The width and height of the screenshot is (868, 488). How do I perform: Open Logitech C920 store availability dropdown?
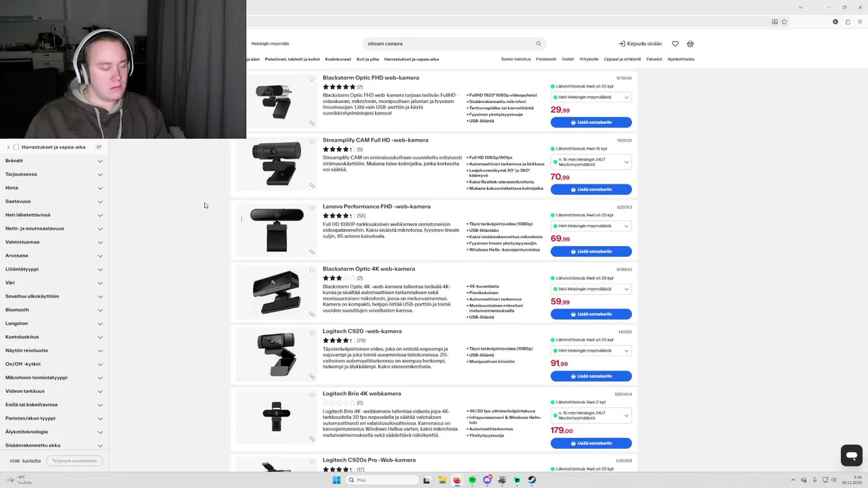[x=591, y=350]
